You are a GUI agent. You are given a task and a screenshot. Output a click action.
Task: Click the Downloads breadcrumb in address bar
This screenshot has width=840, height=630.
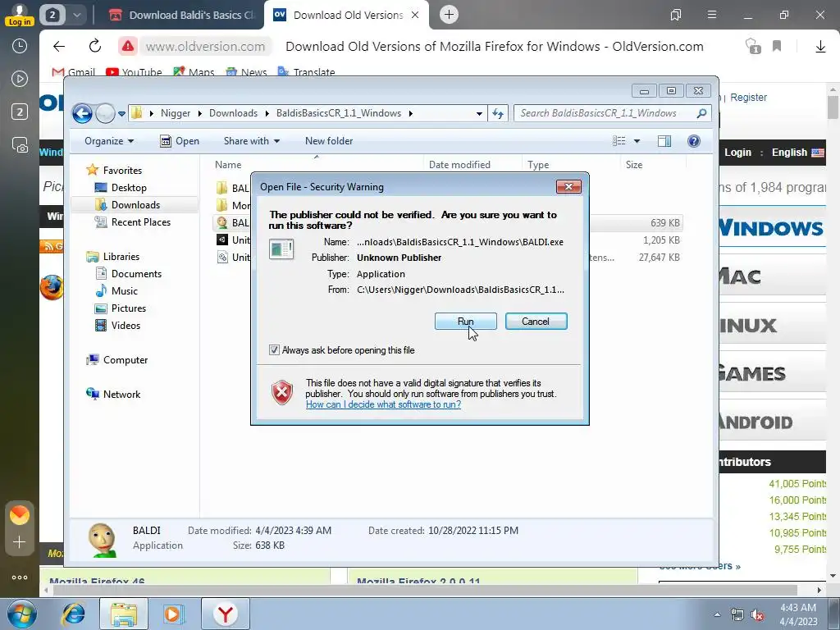(x=233, y=113)
